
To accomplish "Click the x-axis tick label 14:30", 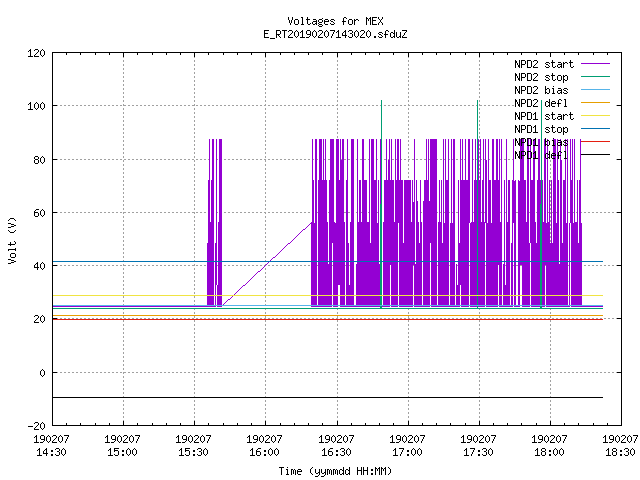I will [x=51, y=452].
